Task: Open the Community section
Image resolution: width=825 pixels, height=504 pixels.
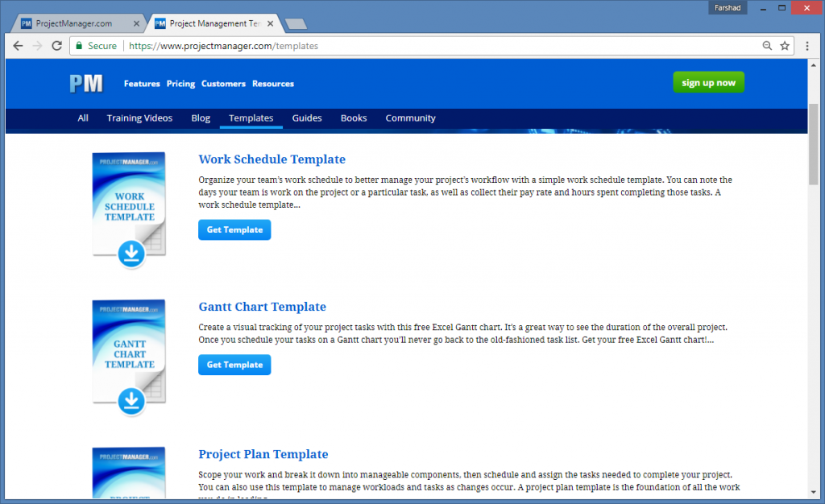Action: point(410,118)
